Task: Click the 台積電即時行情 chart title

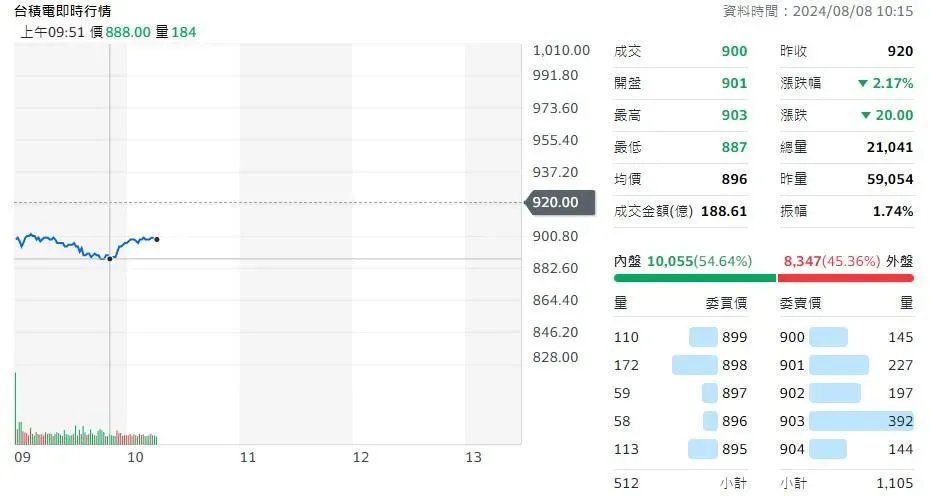Action: pos(62,11)
